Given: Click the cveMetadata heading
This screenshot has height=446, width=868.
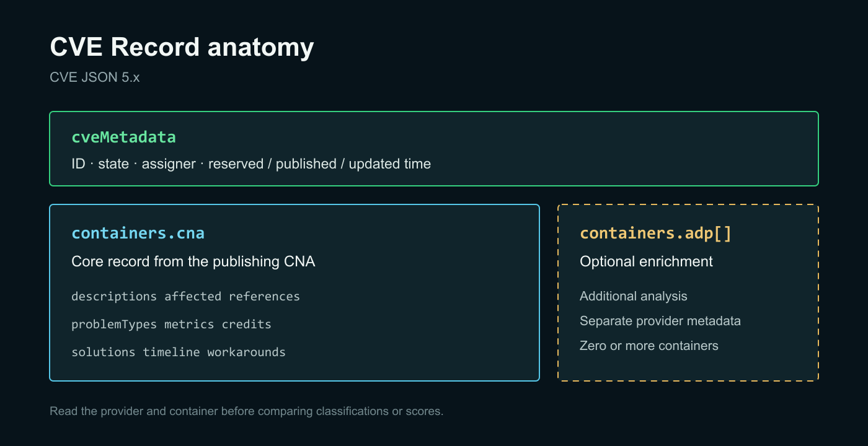Looking at the screenshot, I should (123, 137).
